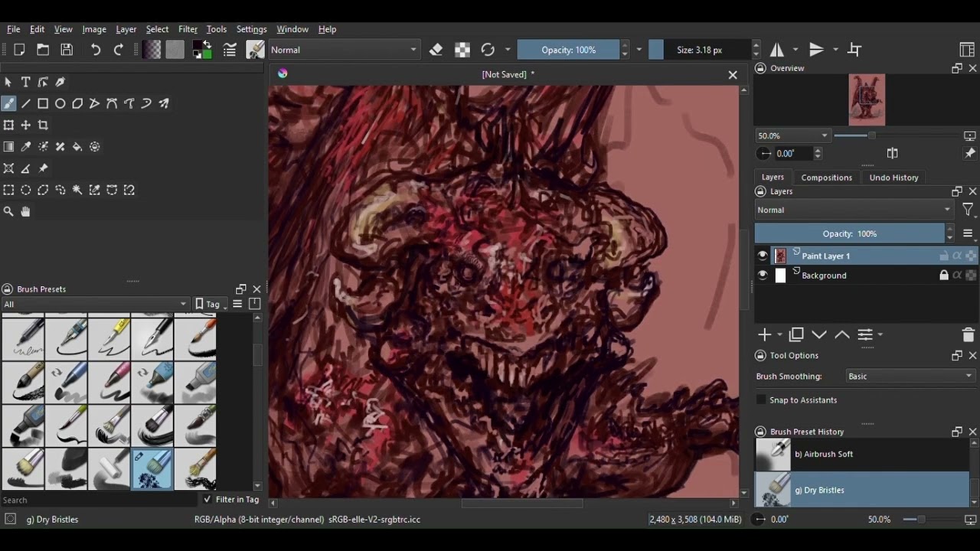Select the Pan hand tool
This screenshot has width=980, height=551.
coord(25,211)
